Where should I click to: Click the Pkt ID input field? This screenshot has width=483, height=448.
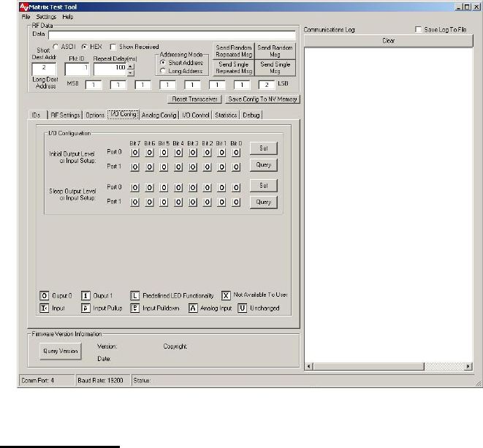pos(77,69)
